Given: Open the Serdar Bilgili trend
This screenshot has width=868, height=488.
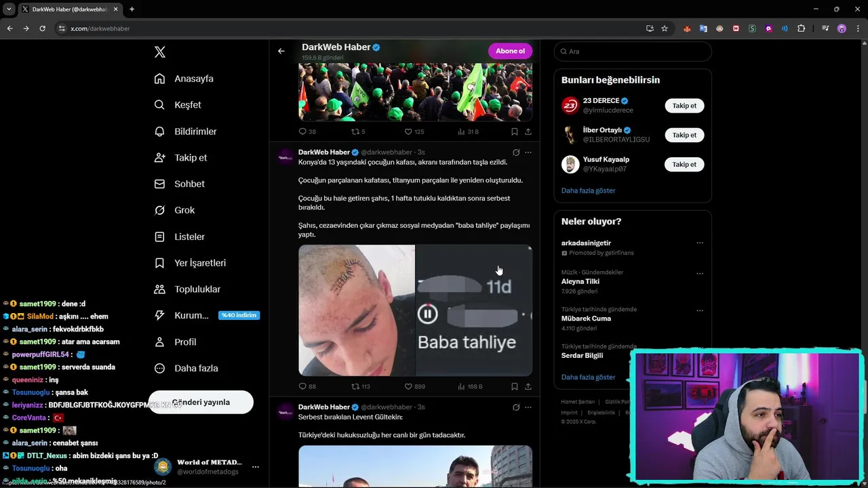Looking at the screenshot, I should [x=582, y=355].
